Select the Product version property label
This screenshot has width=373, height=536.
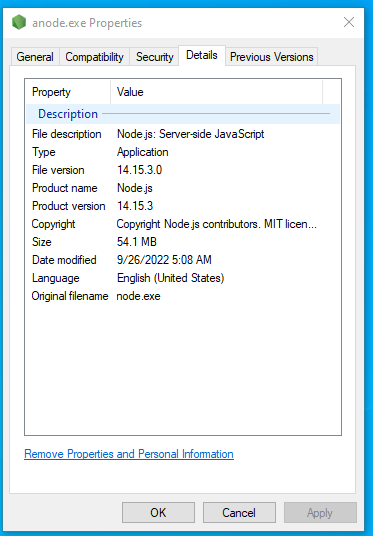pyautogui.click(x=69, y=206)
